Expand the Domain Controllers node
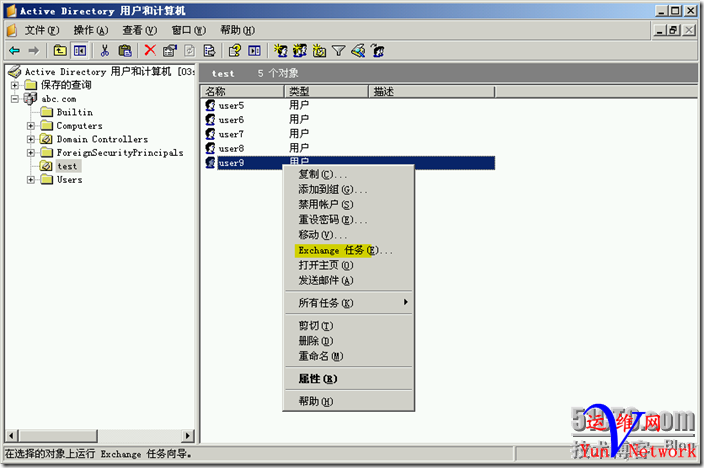The image size is (704, 468). (x=31, y=139)
